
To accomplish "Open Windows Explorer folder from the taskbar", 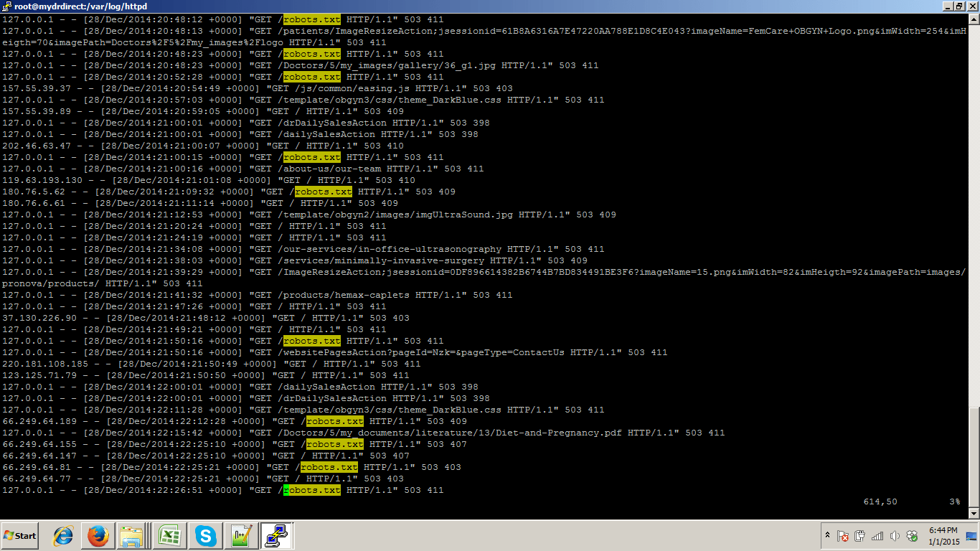I will 132,535.
